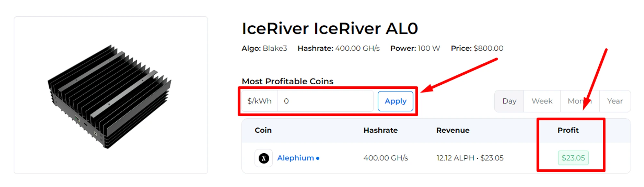
Task: Click the Alephium coin logo icon
Action: 264,158
